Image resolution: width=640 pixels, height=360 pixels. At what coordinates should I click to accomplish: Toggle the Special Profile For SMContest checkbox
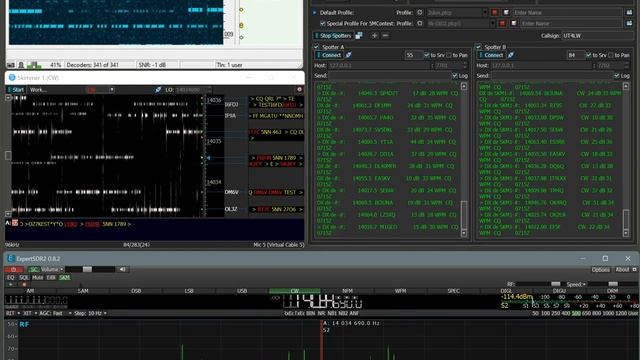pos(322,24)
